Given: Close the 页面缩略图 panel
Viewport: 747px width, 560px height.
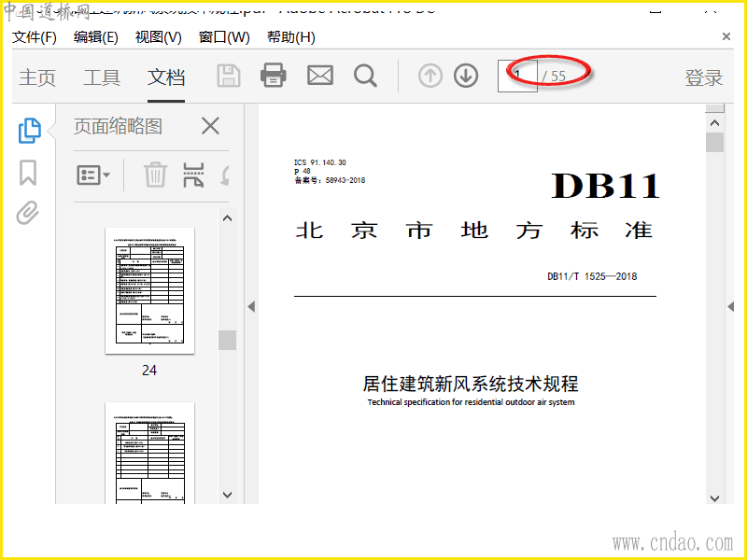Looking at the screenshot, I should (x=210, y=126).
